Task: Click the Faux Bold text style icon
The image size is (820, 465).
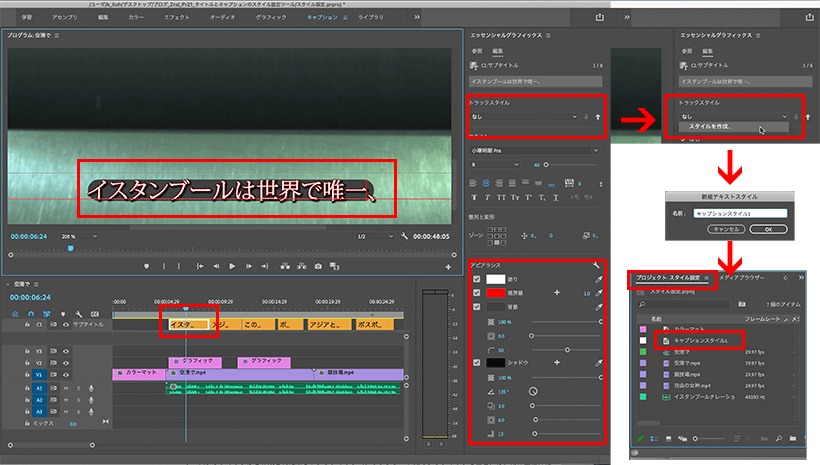Action: click(x=474, y=197)
